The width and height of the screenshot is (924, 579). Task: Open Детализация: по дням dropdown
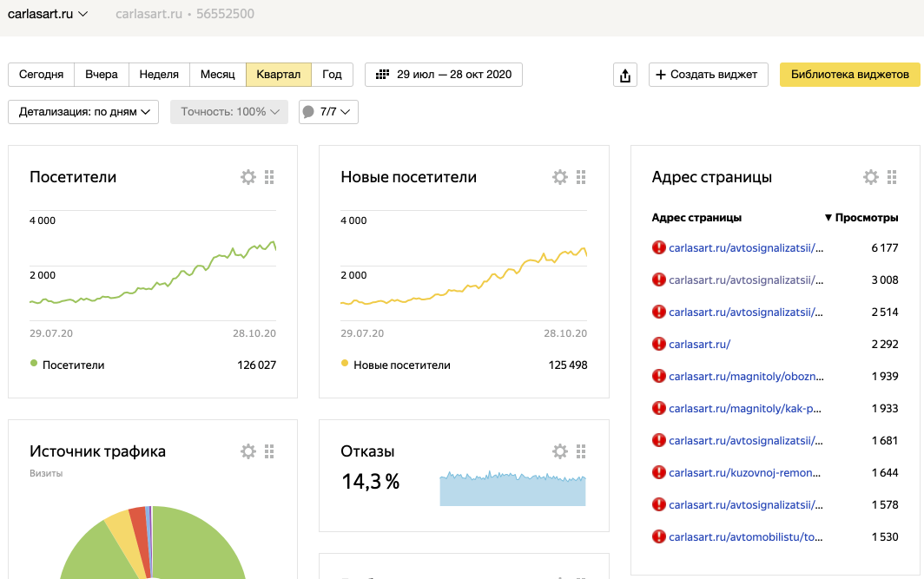[x=83, y=112]
